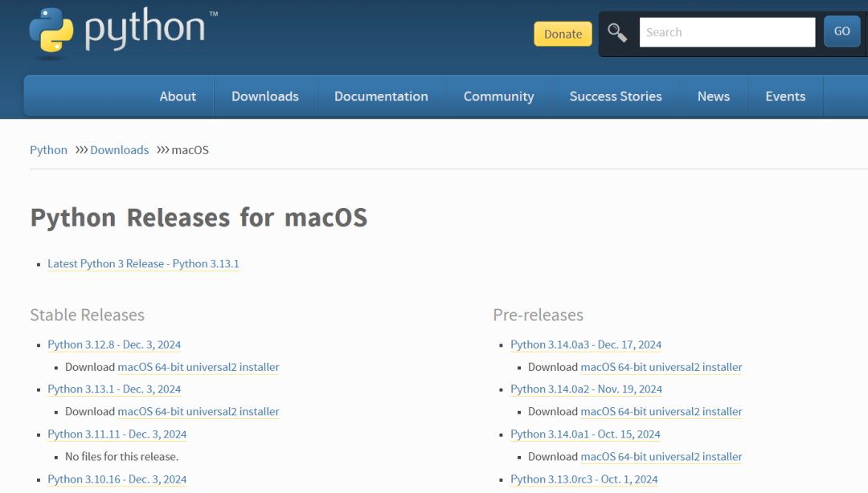This screenshot has width=868, height=493.
Task: Open Python 3.14.0a3 - Dec. 17, 2024 pre-release
Action: tap(586, 344)
